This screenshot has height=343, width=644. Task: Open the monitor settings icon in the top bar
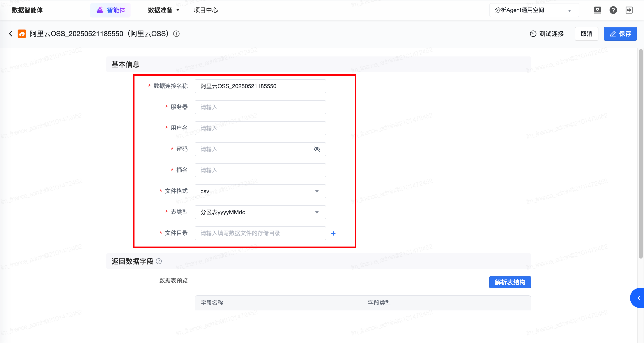pyautogui.click(x=597, y=10)
